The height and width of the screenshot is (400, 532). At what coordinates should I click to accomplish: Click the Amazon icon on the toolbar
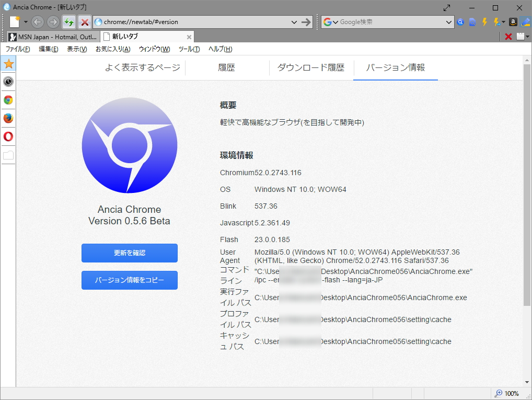[x=513, y=22]
